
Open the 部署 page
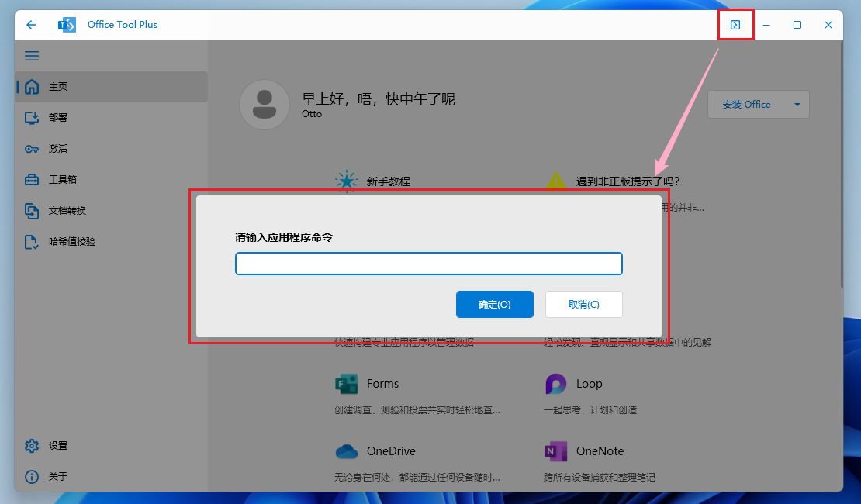pos(112,118)
